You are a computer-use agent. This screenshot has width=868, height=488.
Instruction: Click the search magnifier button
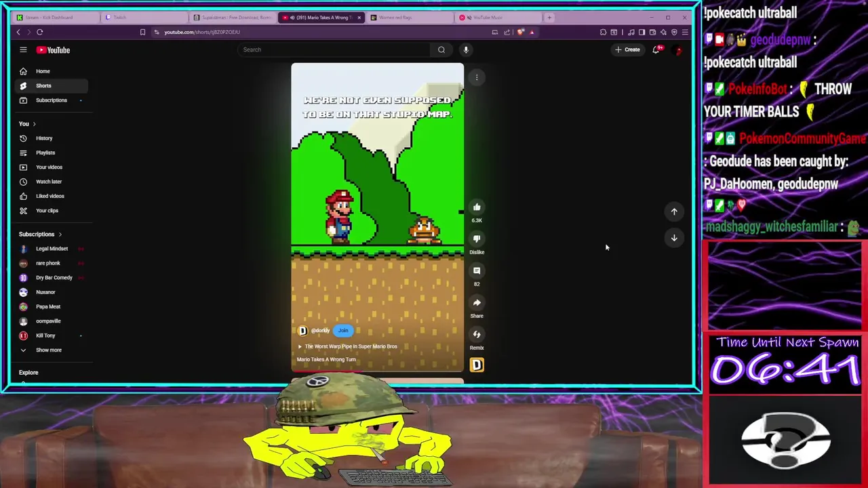point(441,49)
